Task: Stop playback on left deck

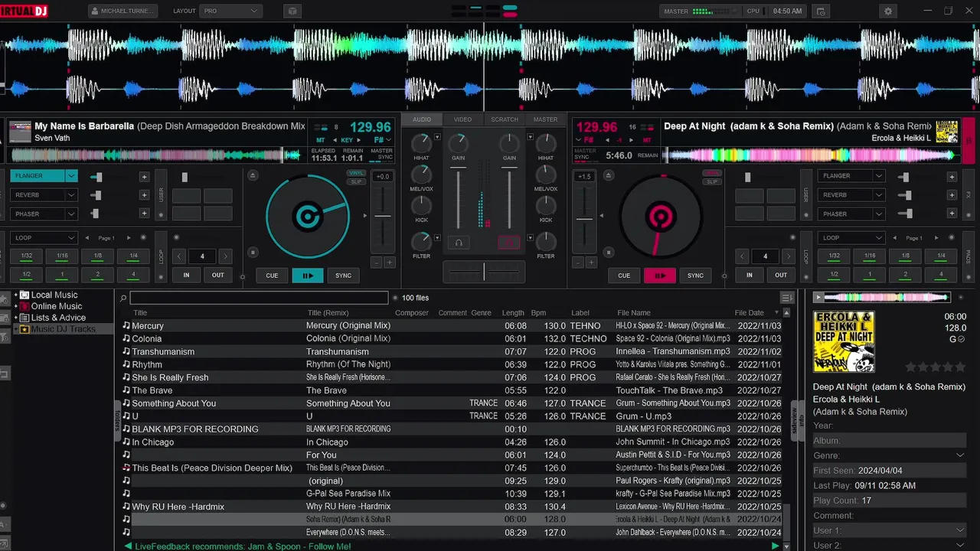Action: (253, 252)
